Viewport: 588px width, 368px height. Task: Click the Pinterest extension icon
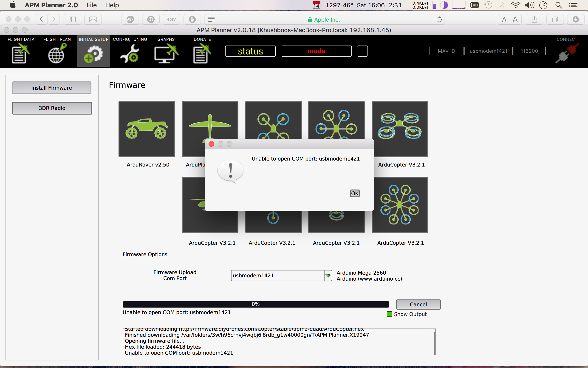point(151,19)
